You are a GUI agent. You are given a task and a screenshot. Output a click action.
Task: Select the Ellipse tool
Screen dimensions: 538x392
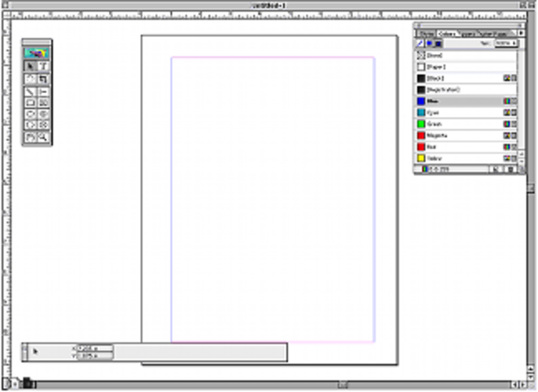pyautogui.click(x=30, y=114)
